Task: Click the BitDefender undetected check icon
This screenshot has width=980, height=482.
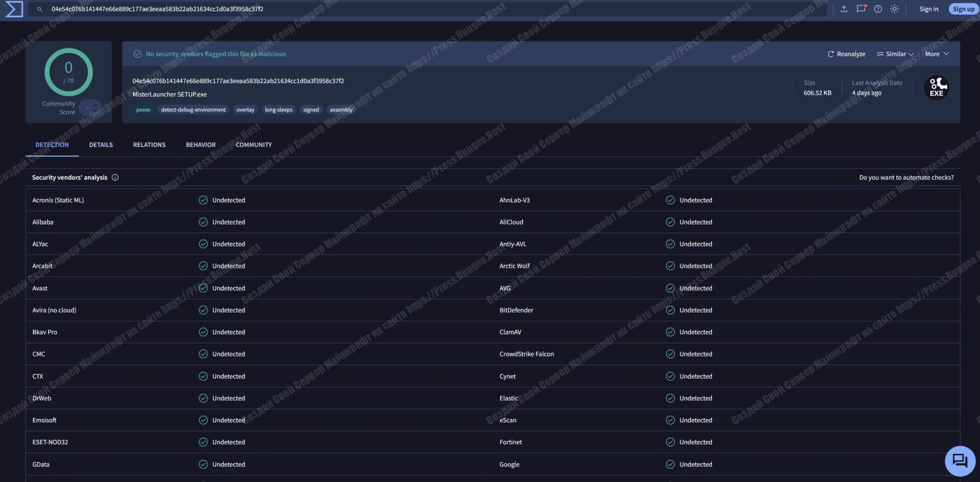Action: 670,310
